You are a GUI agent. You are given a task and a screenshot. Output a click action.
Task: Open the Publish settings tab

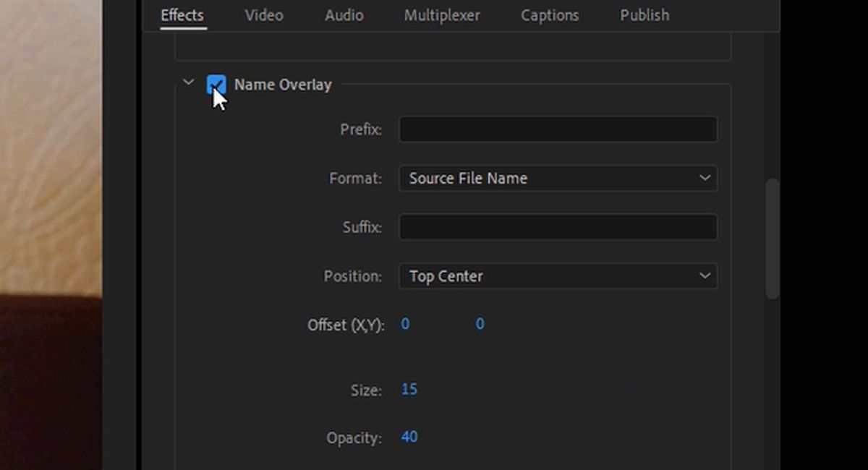[643, 15]
